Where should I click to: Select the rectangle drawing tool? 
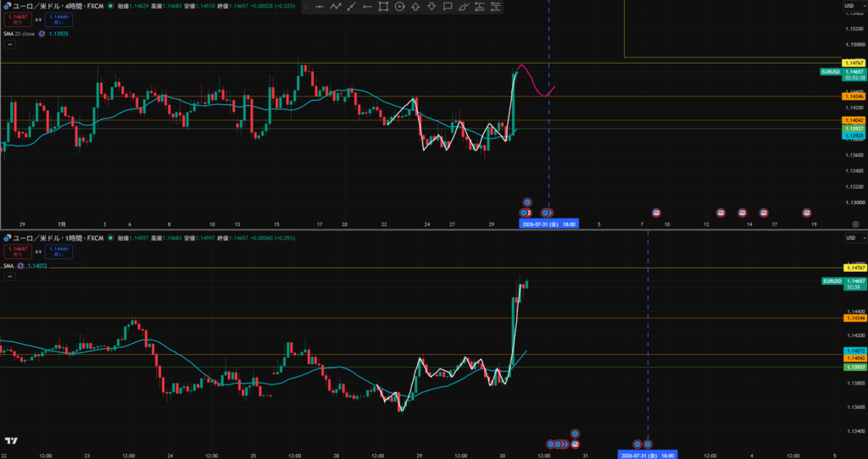[x=383, y=7]
